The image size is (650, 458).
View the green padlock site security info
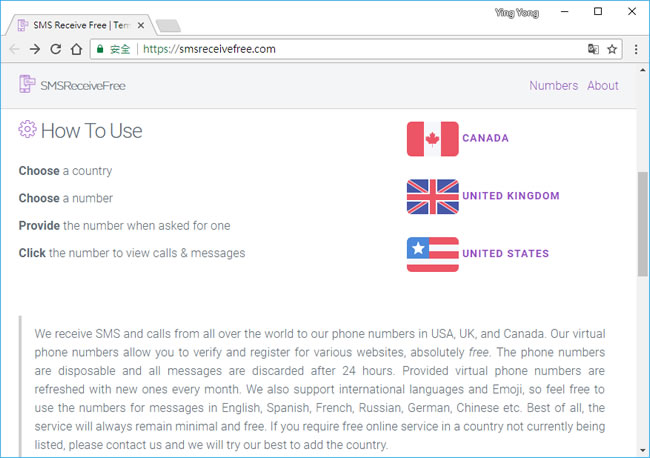[x=100, y=49]
